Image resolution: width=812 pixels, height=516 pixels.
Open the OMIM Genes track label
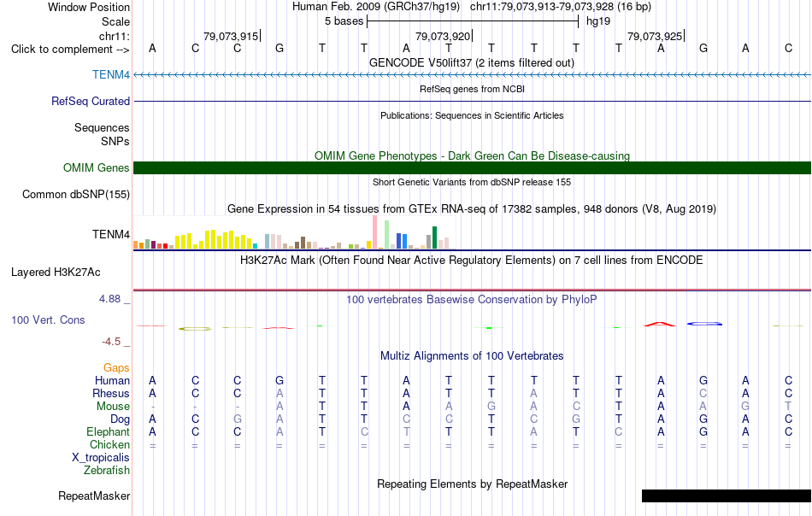[97, 167]
